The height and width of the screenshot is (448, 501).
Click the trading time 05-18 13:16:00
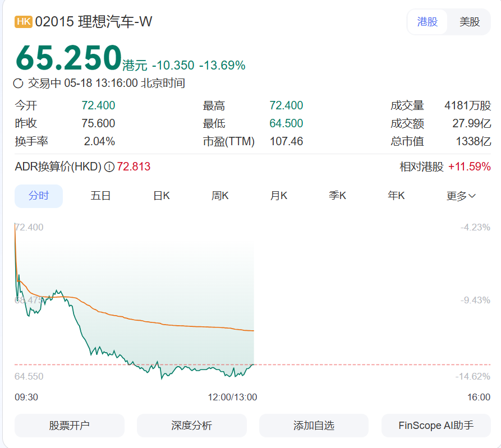click(100, 84)
